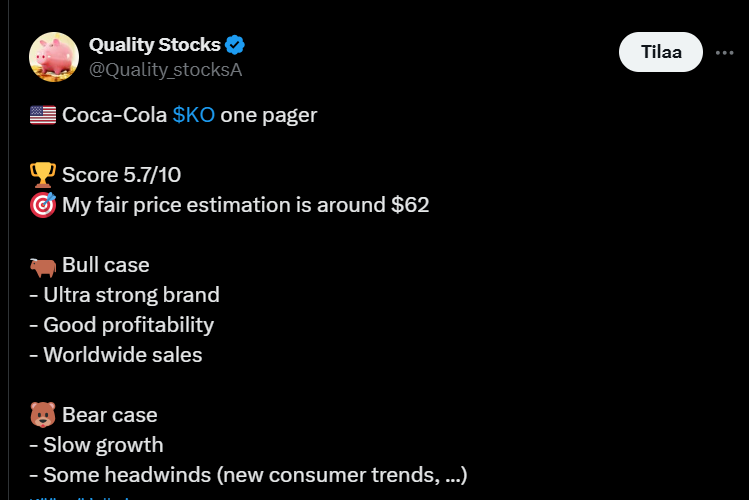The width and height of the screenshot is (749, 500).
Task: Click the bear face emoji
Action: click(43, 414)
